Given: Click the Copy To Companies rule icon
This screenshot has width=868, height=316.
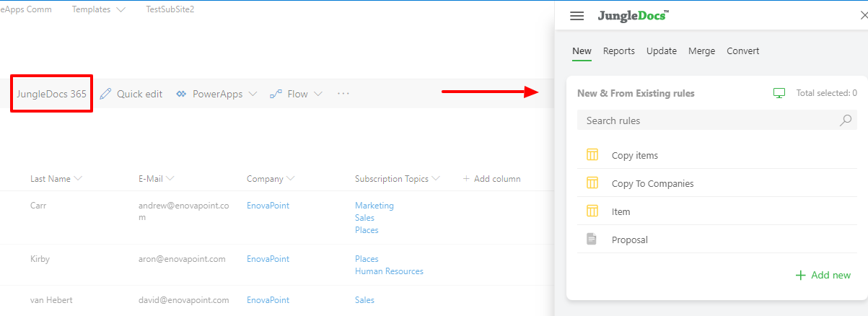Looking at the screenshot, I should [x=592, y=183].
